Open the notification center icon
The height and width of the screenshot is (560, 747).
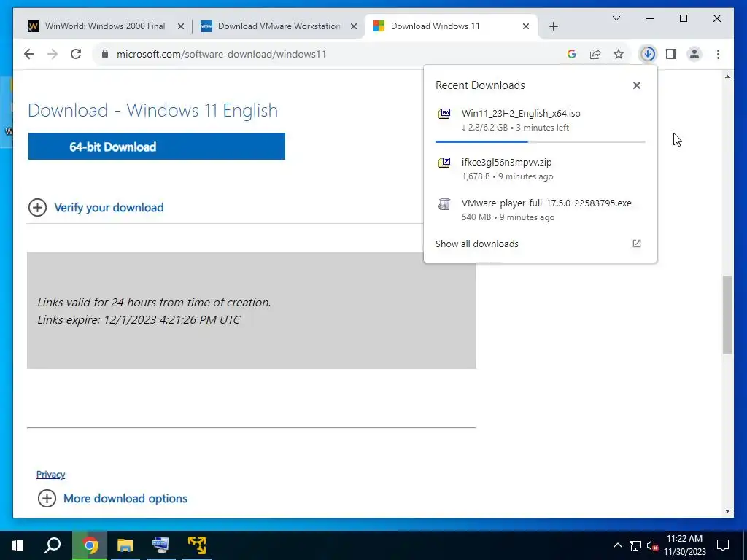[723, 545]
